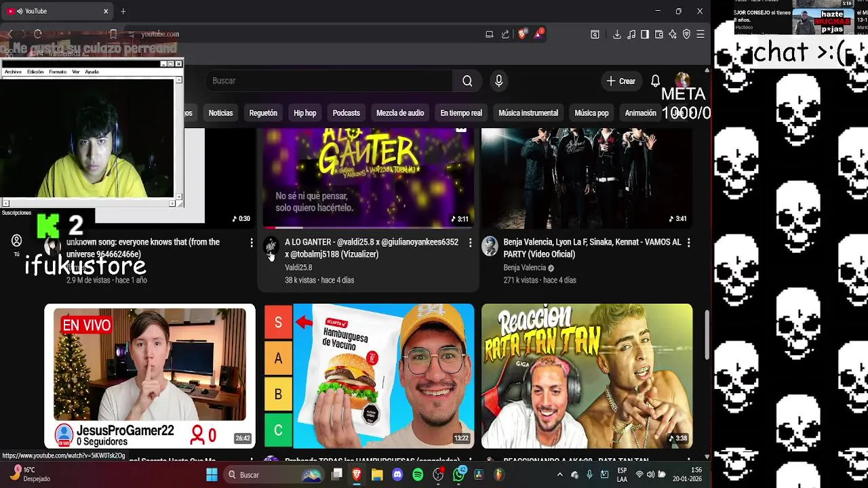This screenshot has height=488, width=868.
Task: Open the Crear create menu
Action: 621,81
